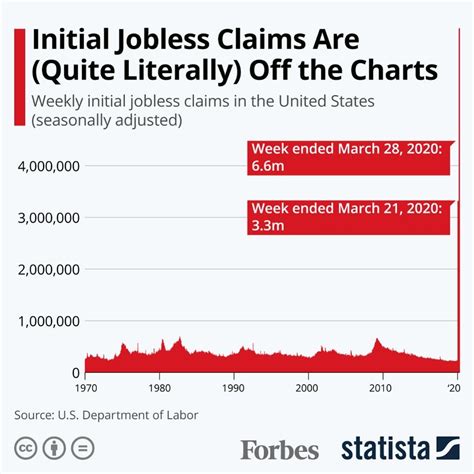Select the March 28, 2020 6.6m callout

[x=351, y=158]
